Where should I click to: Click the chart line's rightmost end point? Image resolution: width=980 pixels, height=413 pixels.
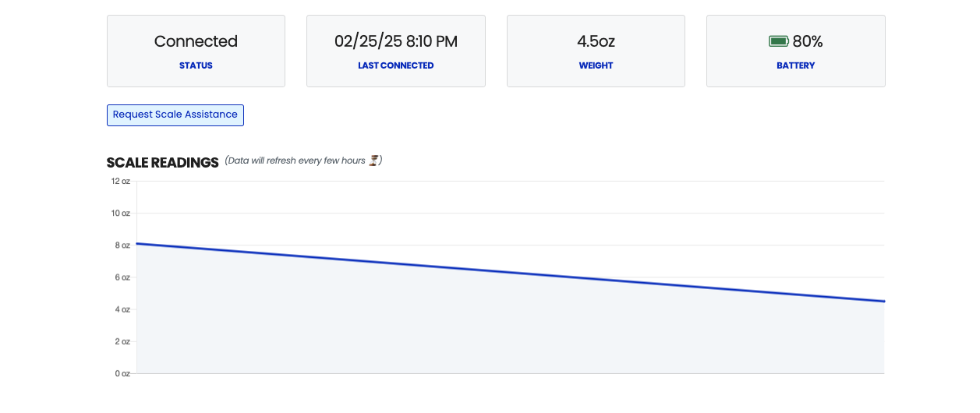884,301
